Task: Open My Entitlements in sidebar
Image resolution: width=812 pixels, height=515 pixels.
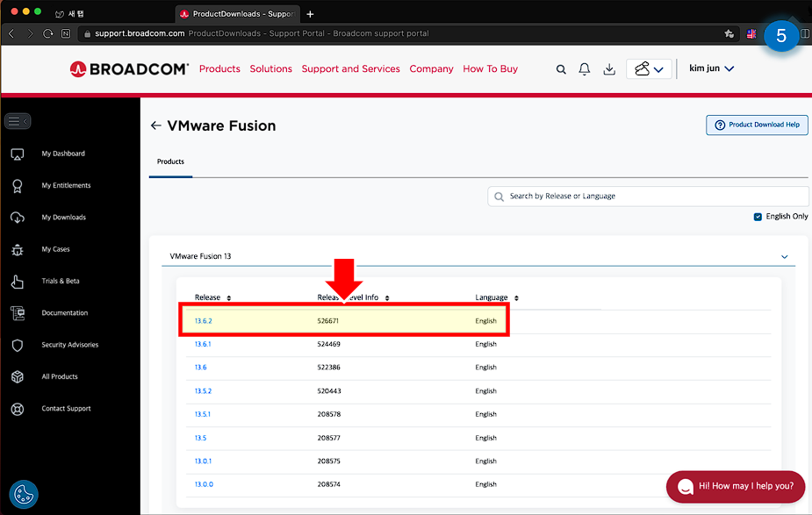Action: point(66,186)
